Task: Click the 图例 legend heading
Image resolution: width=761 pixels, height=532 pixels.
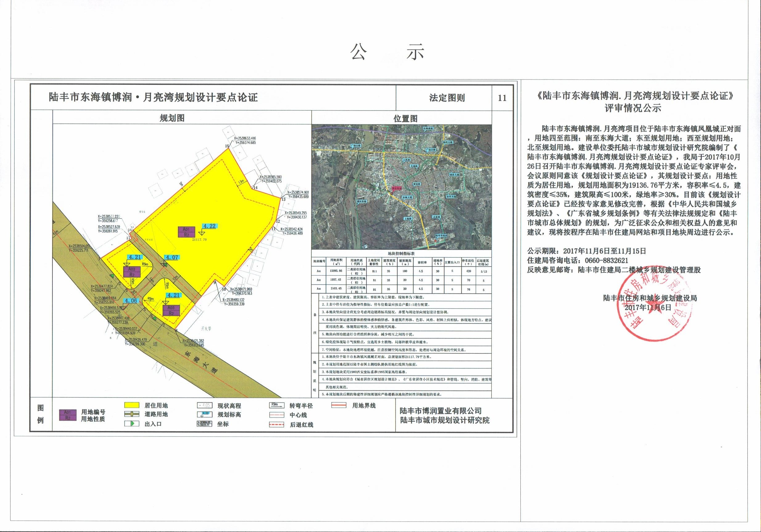Action: click(40, 414)
